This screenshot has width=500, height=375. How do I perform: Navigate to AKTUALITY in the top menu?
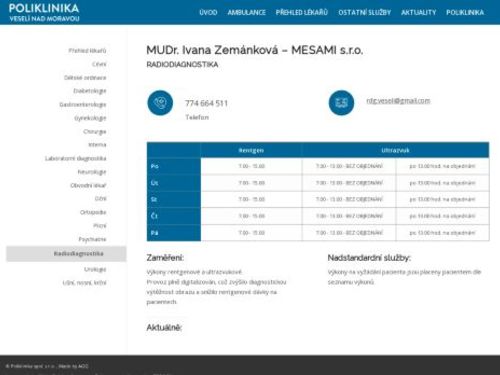coord(418,12)
